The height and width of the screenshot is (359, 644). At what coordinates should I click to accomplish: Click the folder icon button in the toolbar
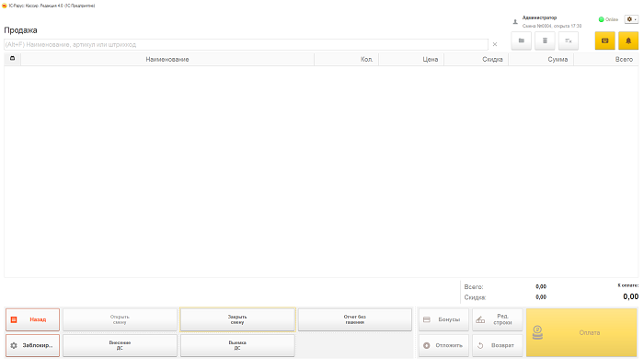(522, 41)
